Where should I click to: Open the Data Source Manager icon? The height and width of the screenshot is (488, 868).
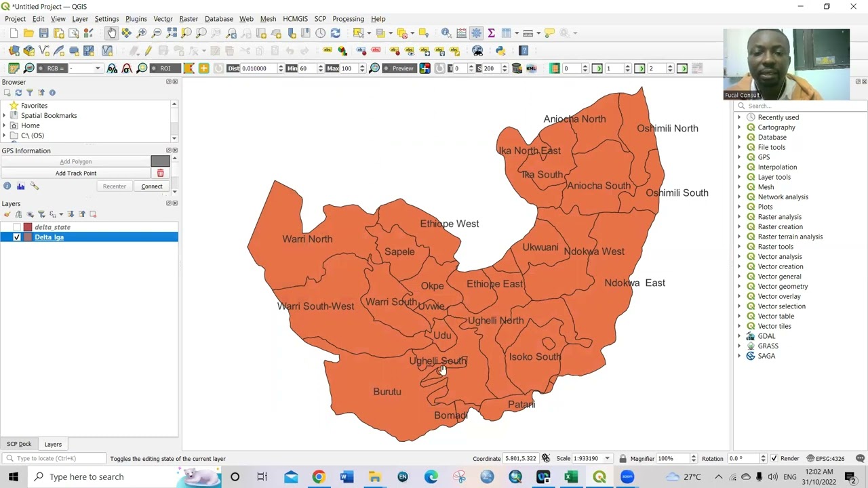pos(14,50)
